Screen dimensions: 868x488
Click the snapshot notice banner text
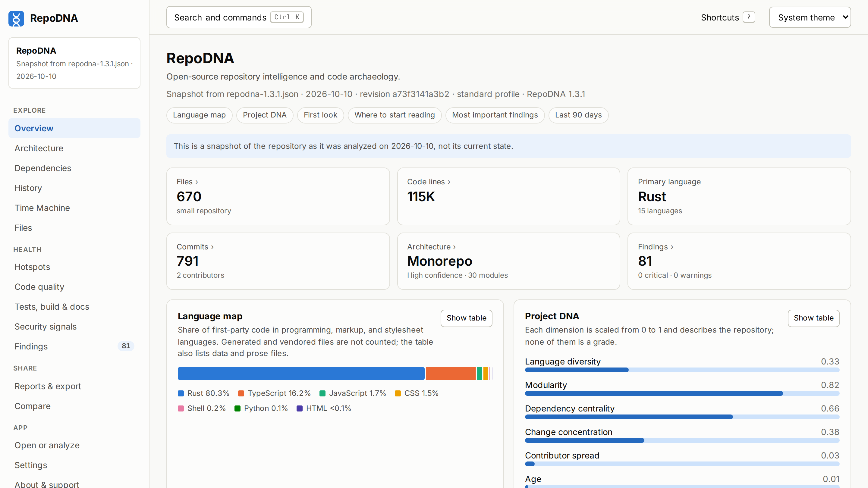[x=343, y=146]
